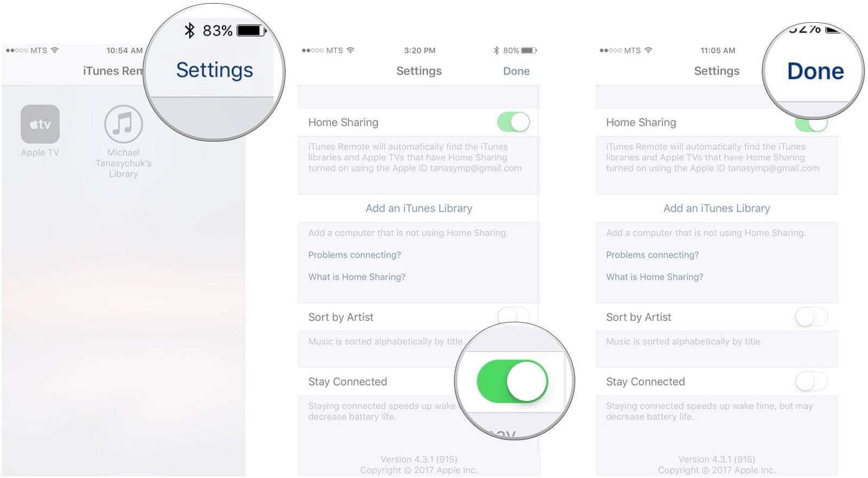Select Add an iTunes Library, 3:20 PM screen
This screenshot has height=478, width=868.
[419, 208]
